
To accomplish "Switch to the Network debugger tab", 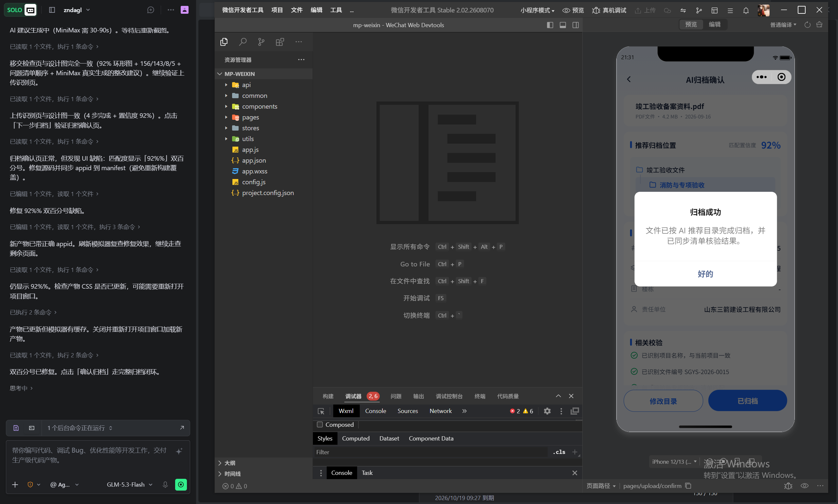I will coord(441,411).
